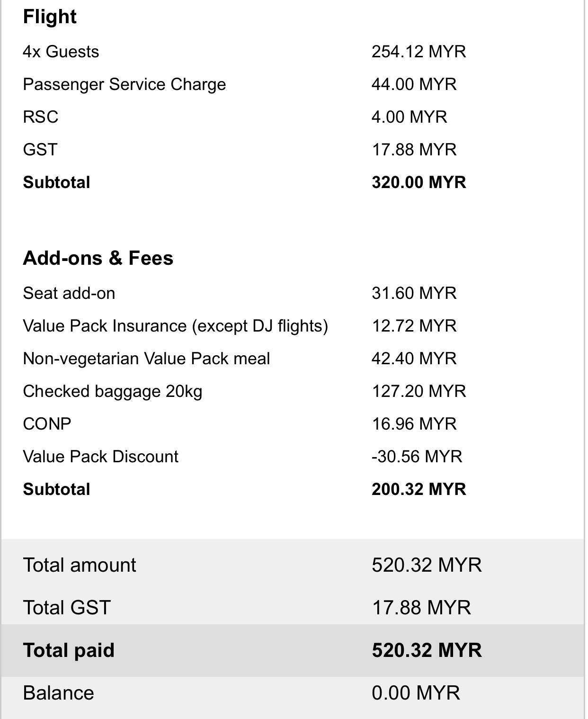
Task: Click the 254.12 MYR guest fare
Action: pyautogui.click(x=419, y=52)
